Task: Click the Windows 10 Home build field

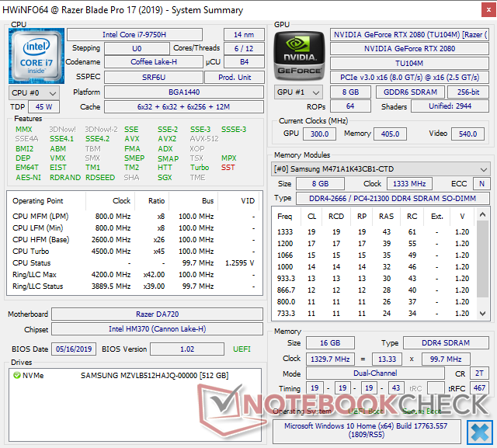Action: 366,431
